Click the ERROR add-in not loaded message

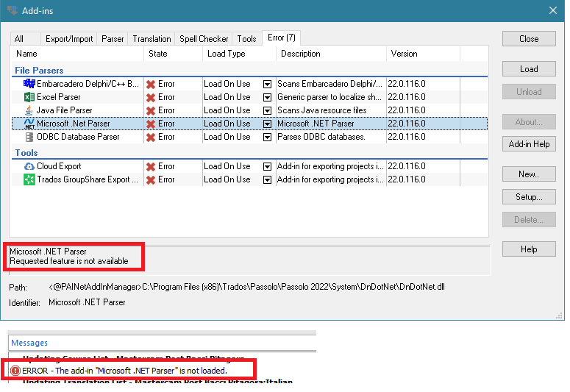(125, 371)
